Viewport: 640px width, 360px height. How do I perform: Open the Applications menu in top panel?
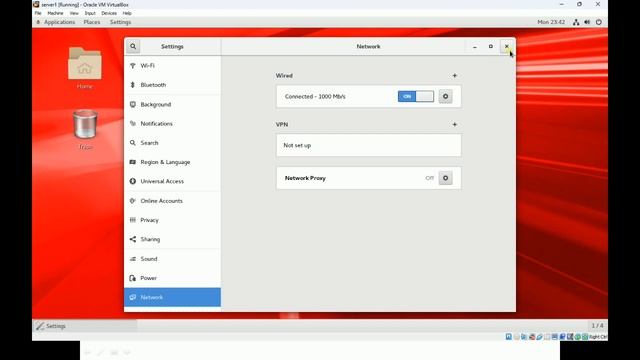59,22
